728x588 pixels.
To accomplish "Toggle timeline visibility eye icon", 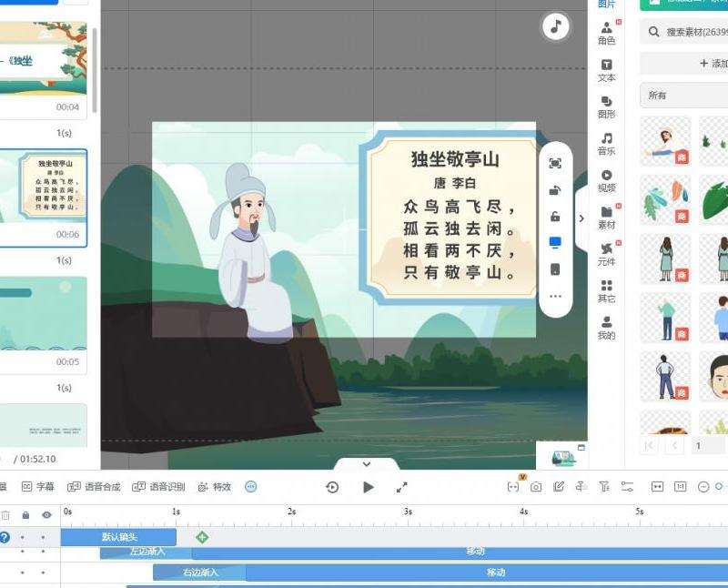I will point(46,515).
